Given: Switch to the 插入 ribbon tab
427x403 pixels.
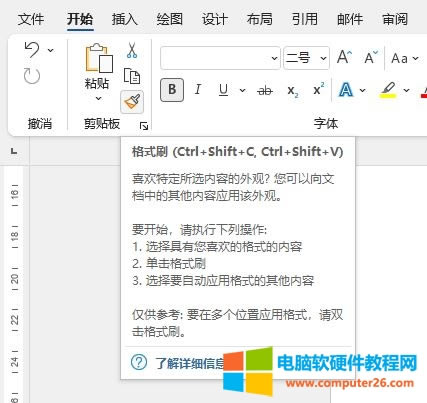Looking at the screenshot, I should point(125,19).
